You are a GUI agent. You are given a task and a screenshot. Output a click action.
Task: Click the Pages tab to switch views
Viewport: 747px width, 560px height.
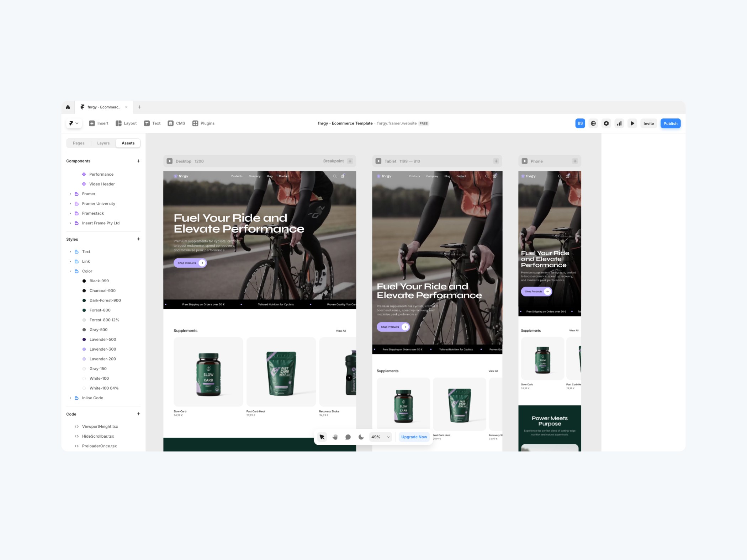point(78,143)
